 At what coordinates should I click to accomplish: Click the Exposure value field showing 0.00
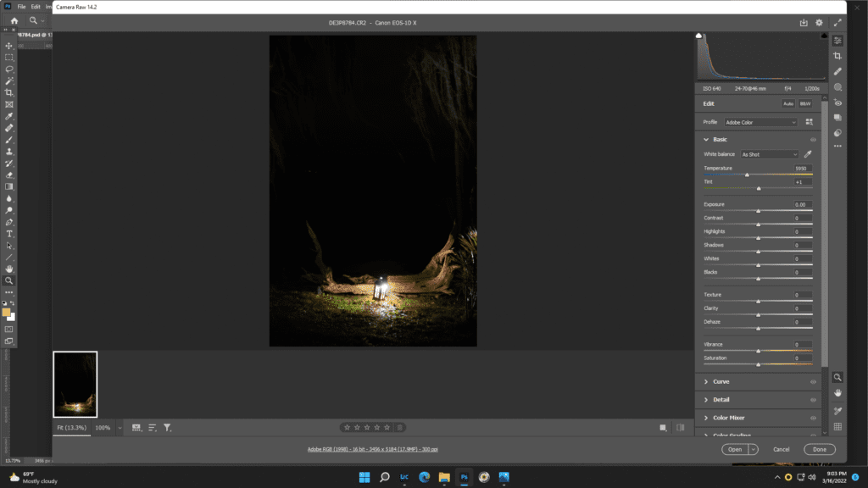coord(801,204)
